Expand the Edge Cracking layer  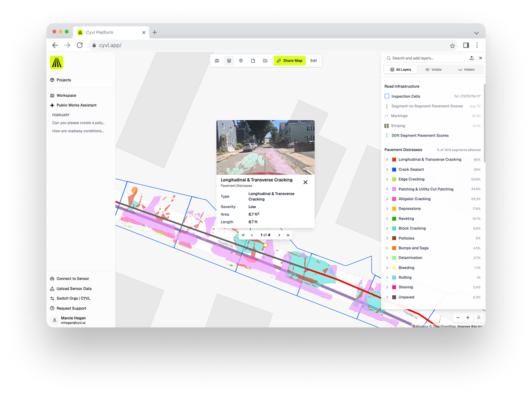pos(387,179)
